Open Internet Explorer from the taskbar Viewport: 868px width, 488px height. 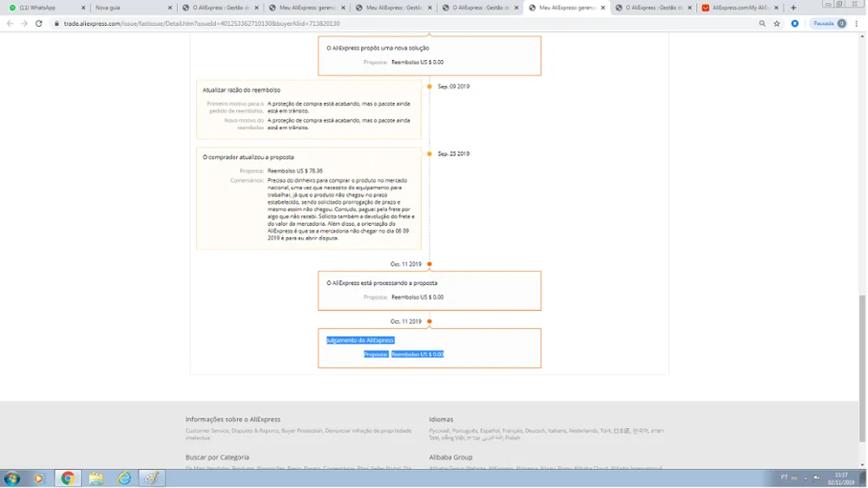tap(124, 478)
